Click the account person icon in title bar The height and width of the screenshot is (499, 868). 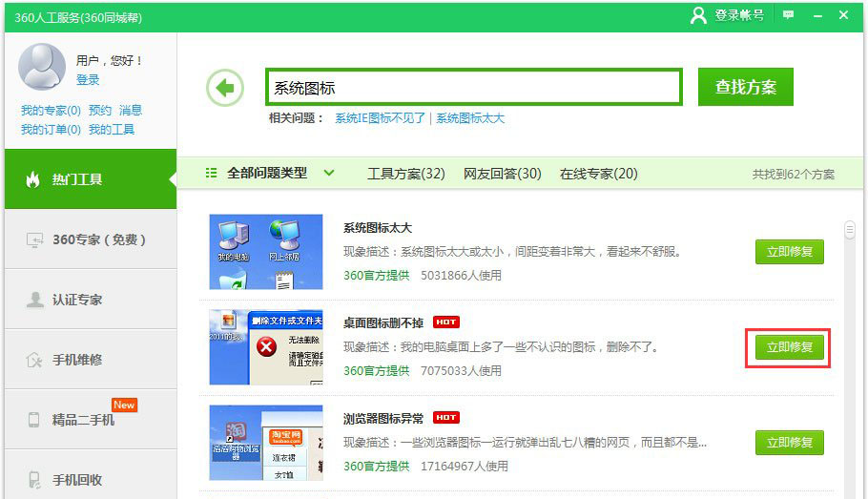coord(698,15)
